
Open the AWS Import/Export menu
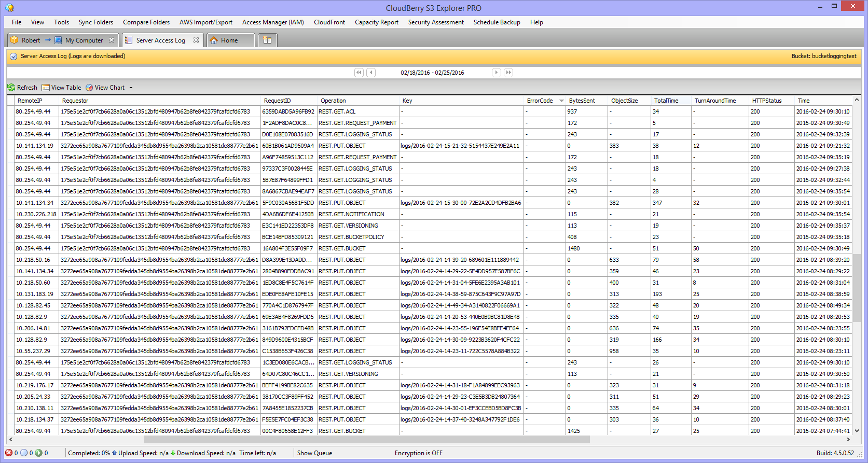[206, 22]
